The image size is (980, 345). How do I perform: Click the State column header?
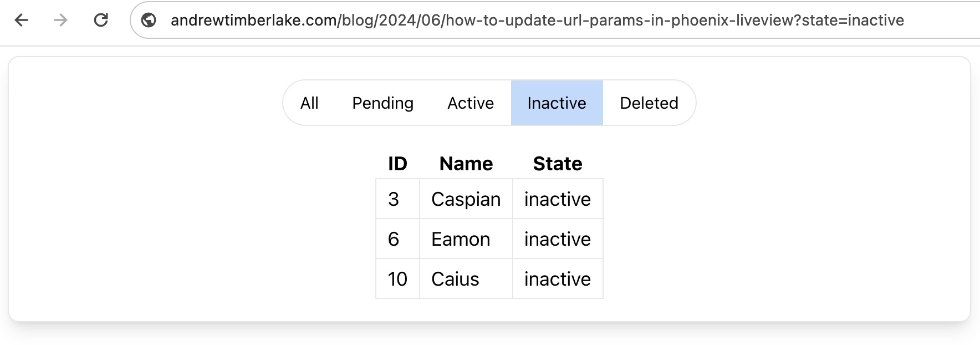coord(557,164)
